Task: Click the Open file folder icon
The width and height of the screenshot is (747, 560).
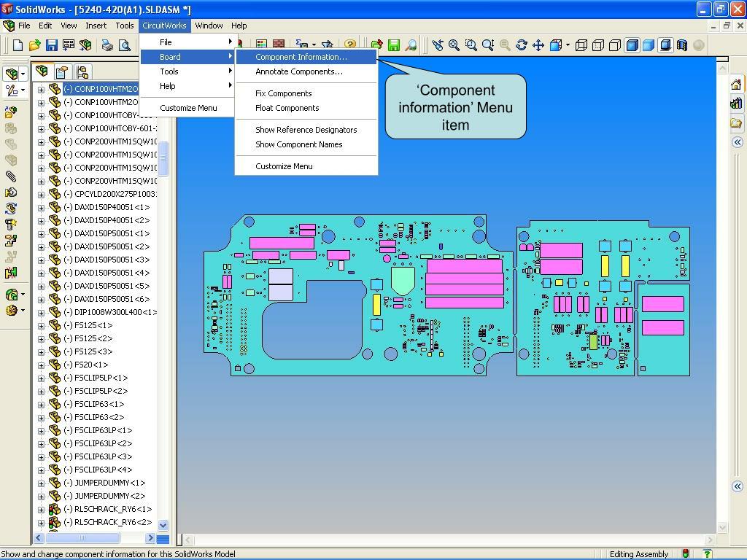Action: click(x=34, y=45)
